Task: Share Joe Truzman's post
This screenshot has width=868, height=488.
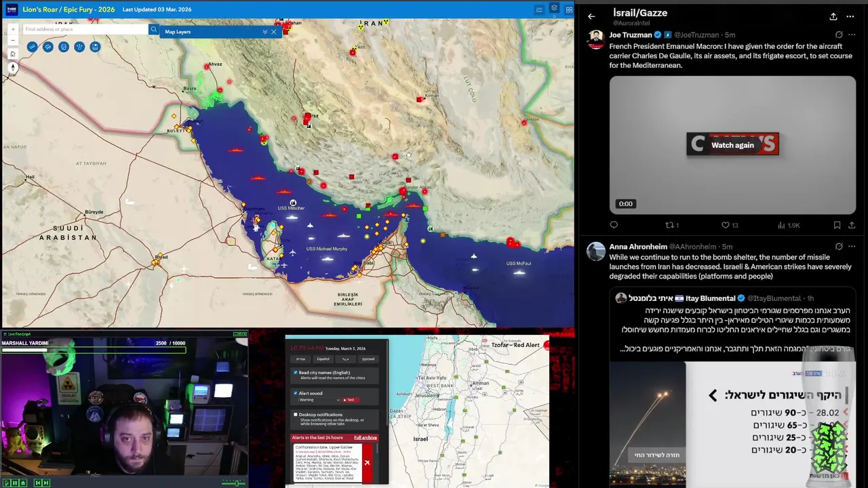Action: pos(852,225)
